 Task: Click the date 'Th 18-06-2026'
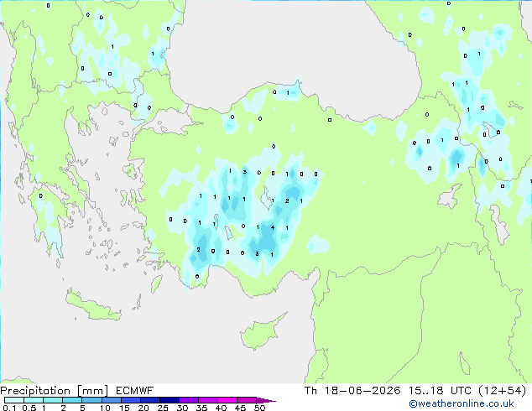pyautogui.click(x=352, y=391)
